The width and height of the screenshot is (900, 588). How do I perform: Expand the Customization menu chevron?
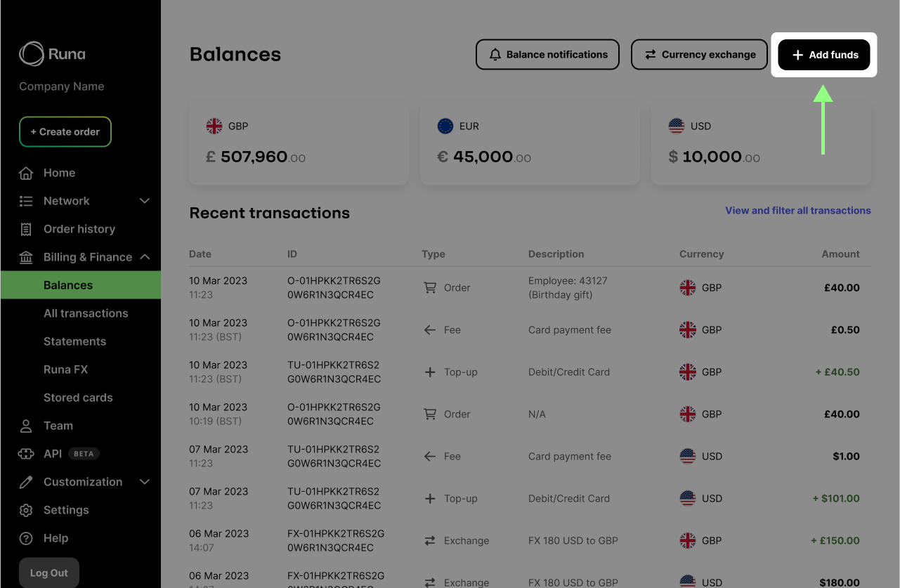click(145, 482)
